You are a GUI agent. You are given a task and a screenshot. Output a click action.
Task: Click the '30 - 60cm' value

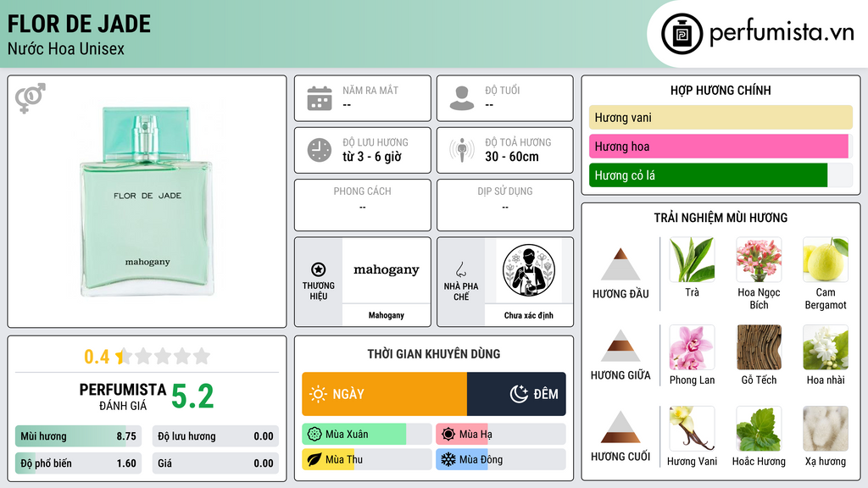pos(512,157)
